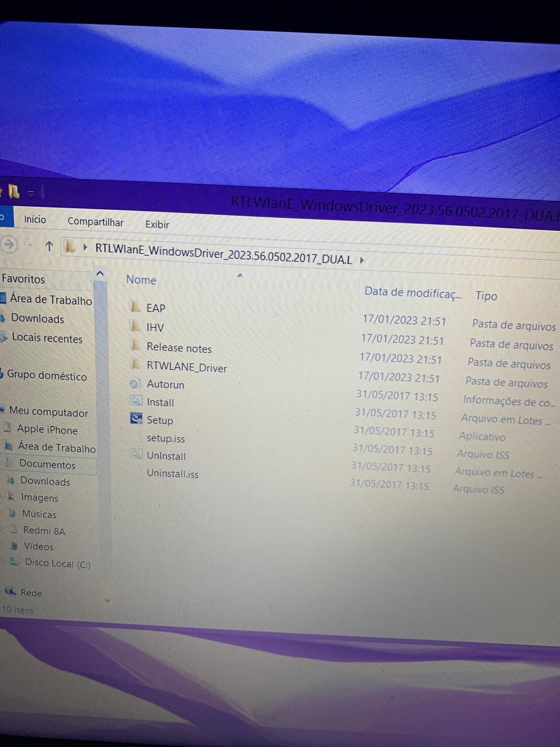Open Grupo doméstico in sidebar
560x747 pixels.
pyautogui.click(x=47, y=375)
